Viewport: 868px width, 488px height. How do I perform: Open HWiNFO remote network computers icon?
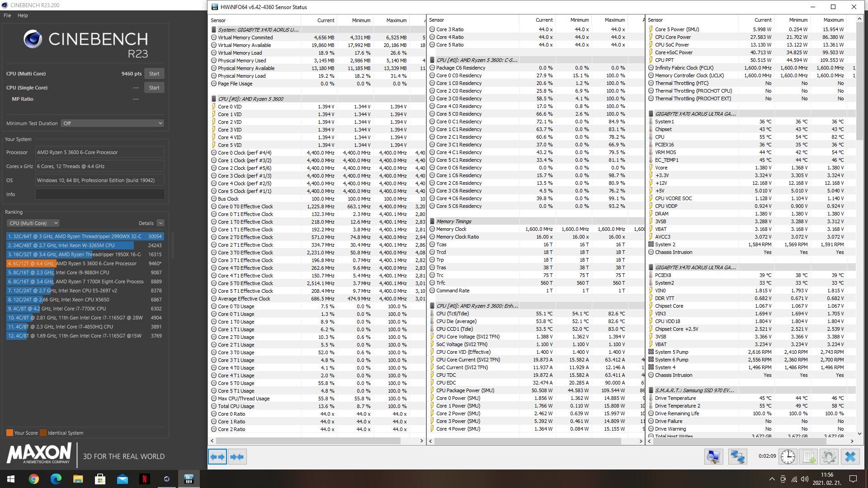(x=737, y=457)
